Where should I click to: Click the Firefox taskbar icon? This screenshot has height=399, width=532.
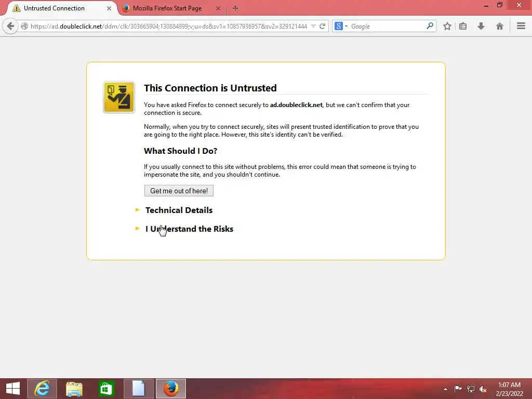170,389
